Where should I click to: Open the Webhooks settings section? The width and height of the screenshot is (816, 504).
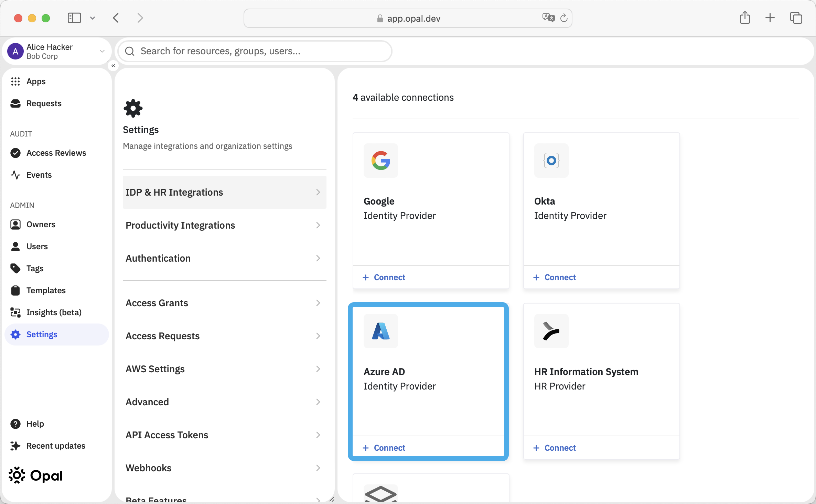tap(225, 468)
